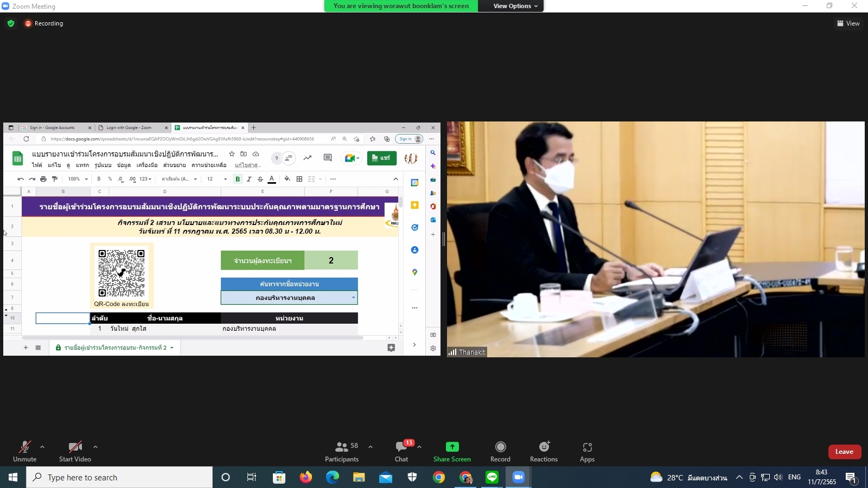Collapse the Sheets header with the up chevron
This screenshot has width=868, height=488.
(395, 179)
